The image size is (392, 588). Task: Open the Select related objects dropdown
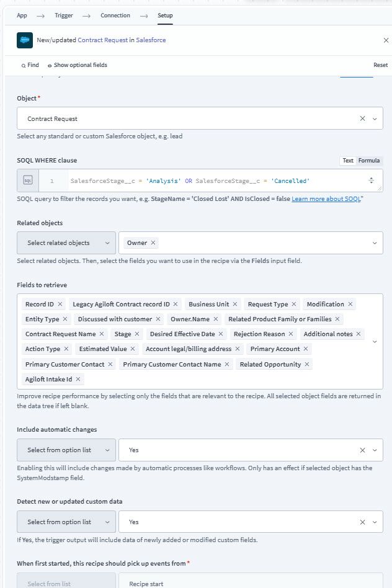(x=66, y=243)
